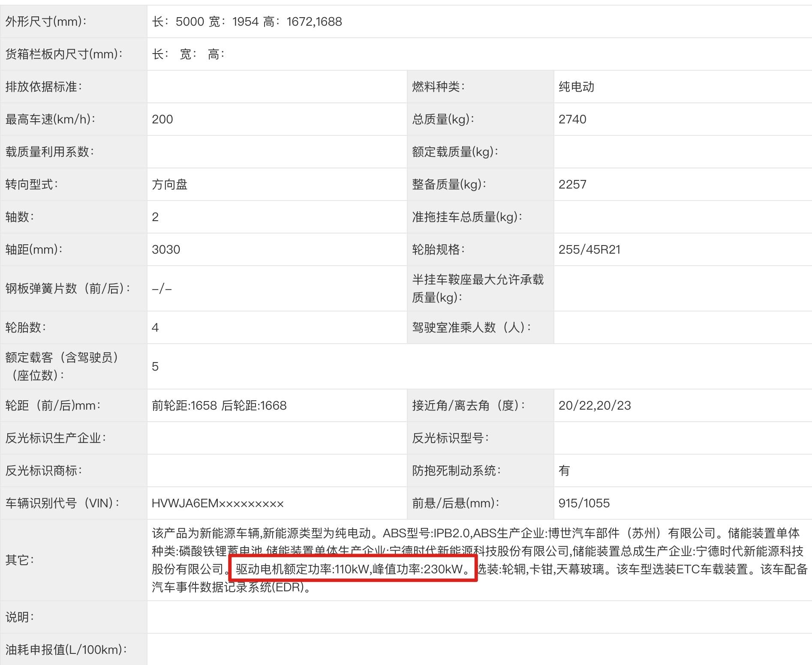
Task: Click the VIN value HVWJA6EM×××××××××
Action: tap(218, 503)
